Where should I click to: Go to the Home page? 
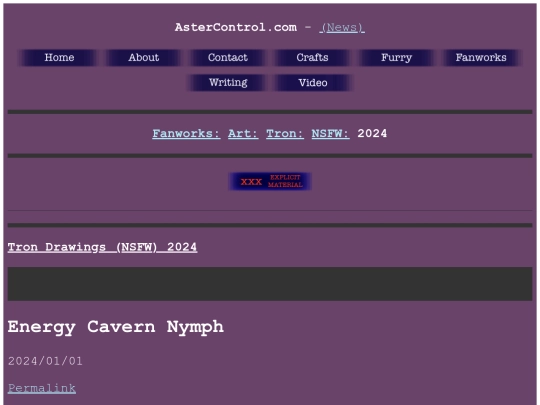tap(59, 58)
